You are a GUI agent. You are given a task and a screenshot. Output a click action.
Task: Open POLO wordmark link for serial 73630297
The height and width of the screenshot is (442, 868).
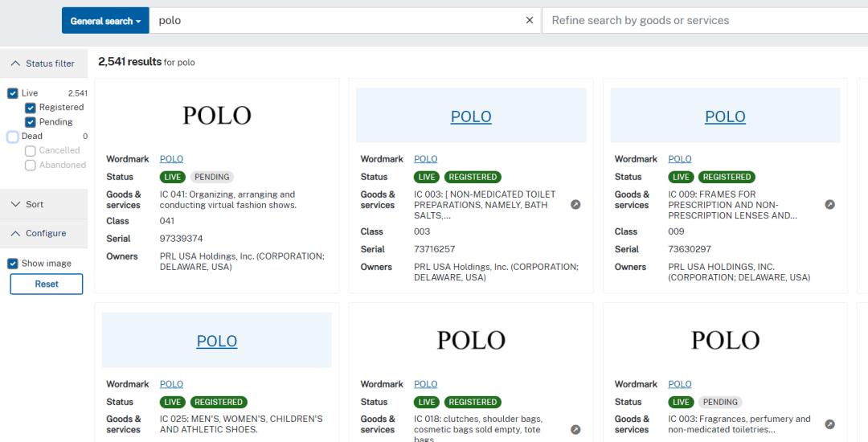pyautogui.click(x=680, y=159)
